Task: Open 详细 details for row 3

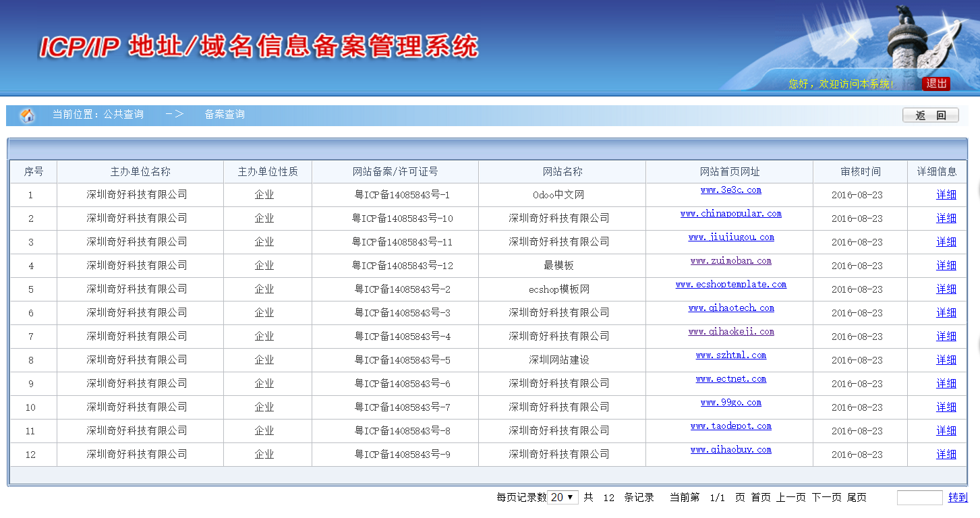Action: [x=946, y=242]
